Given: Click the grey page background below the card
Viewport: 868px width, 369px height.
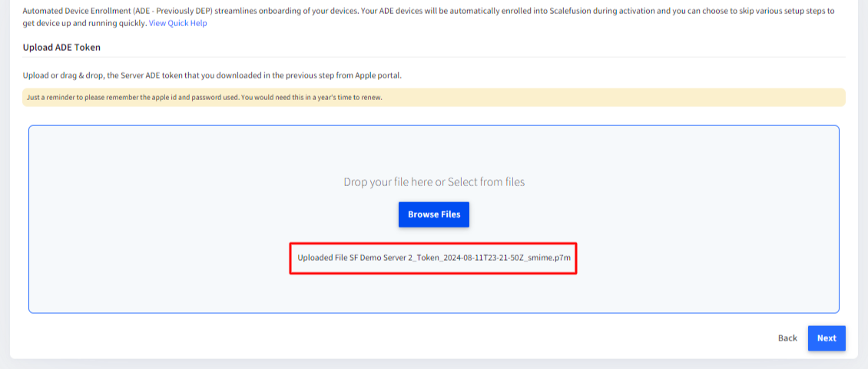Looking at the screenshot, I should click(434, 364).
